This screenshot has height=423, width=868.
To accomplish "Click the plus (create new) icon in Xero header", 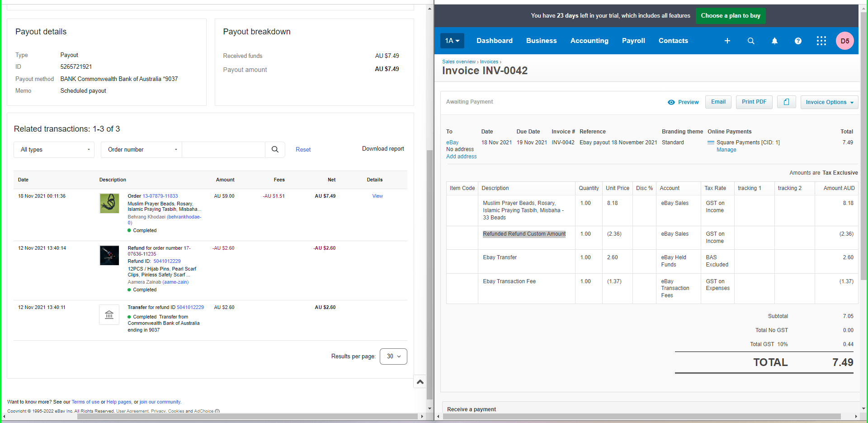I will tap(727, 41).
